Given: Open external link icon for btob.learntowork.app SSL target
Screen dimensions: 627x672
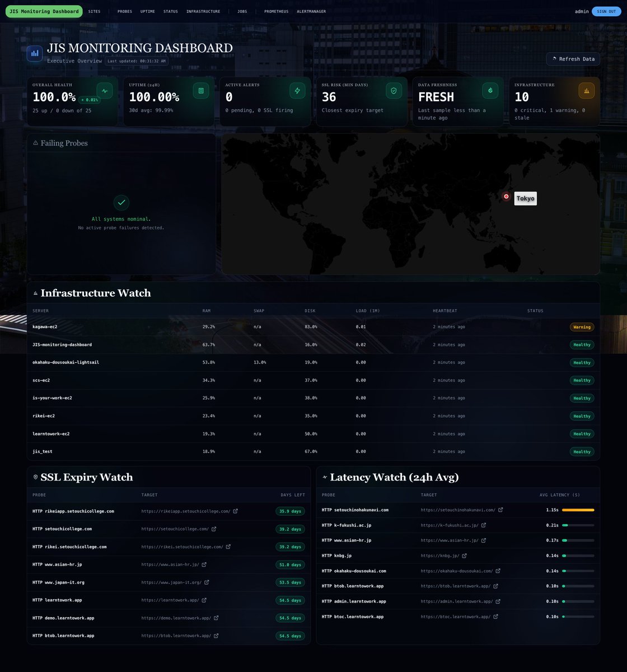Looking at the screenshot, I should click(x=216, y=636).
